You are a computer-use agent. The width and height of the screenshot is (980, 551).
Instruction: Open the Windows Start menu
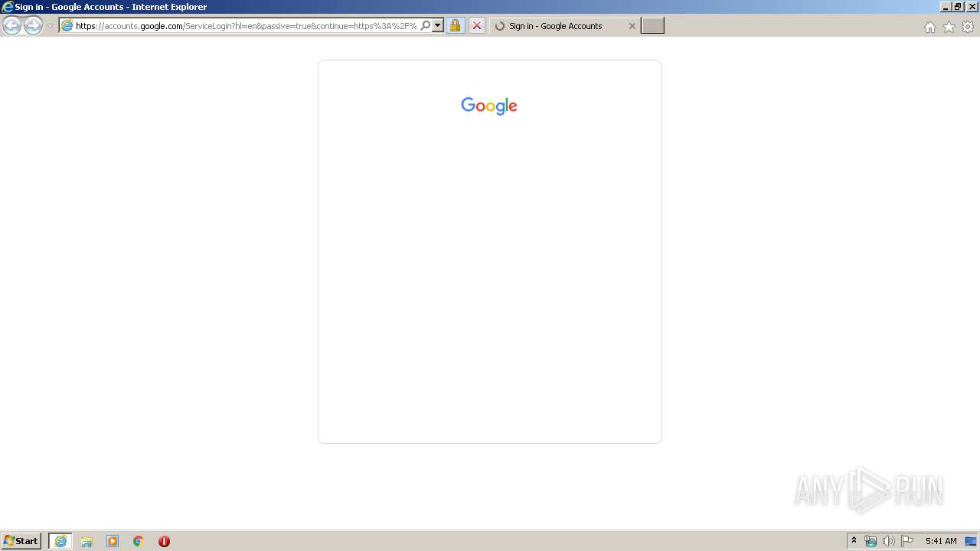[21, 541]
